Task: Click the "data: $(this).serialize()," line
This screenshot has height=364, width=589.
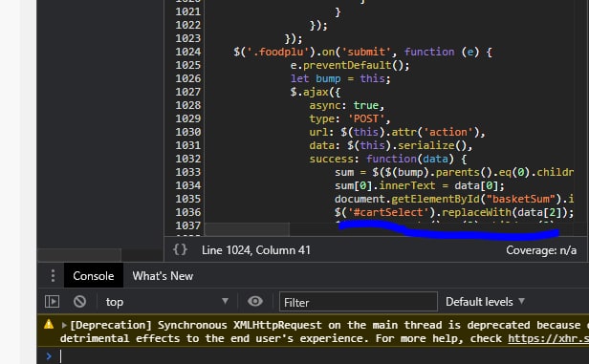Action: [x=391, y=145]
